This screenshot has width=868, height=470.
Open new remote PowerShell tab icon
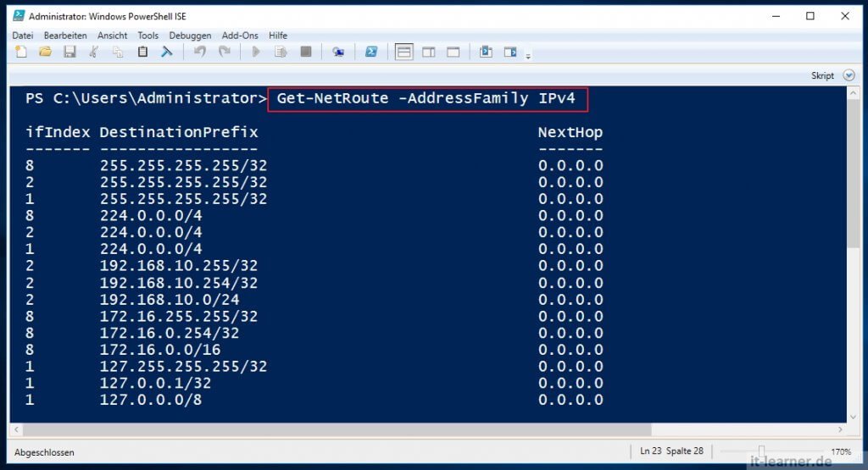[337, 52]
